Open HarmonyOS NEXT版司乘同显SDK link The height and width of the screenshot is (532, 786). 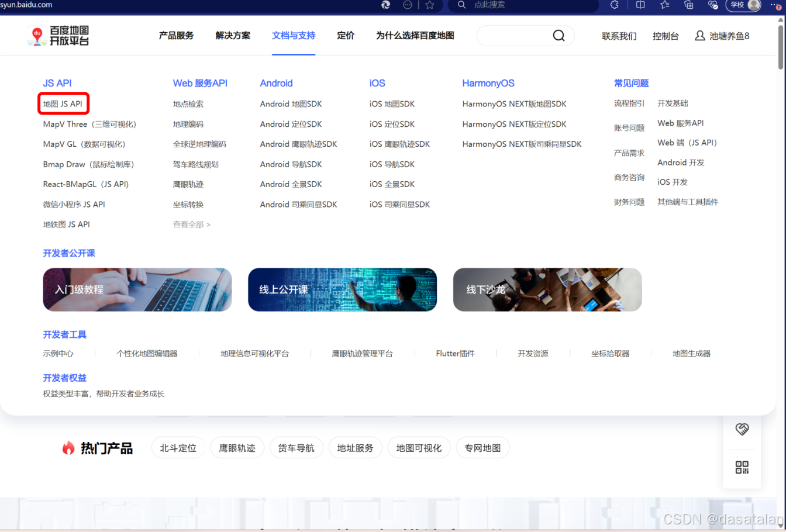coord(522,144)
